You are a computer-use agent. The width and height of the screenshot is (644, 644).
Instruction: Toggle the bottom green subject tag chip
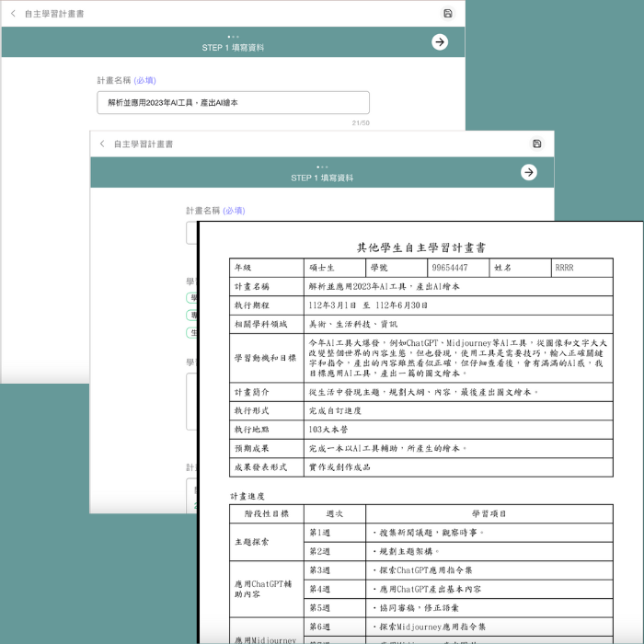click(x=191, y=332)
